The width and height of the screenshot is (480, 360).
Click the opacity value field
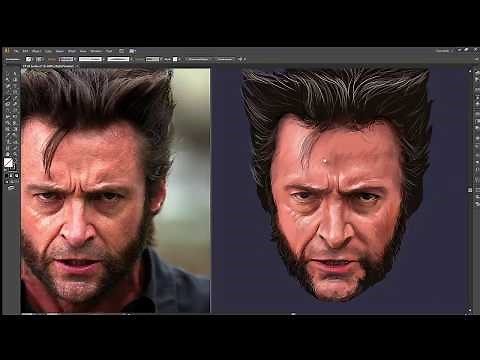(x=153, y=59)
